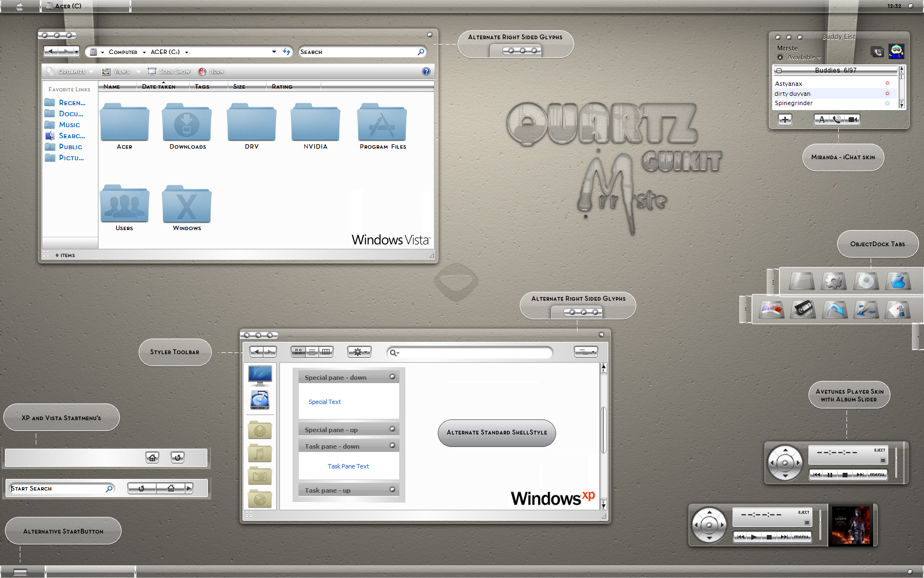This screenshot has width=924, height=578.
Task: Collapse the Task pane - down section
Action: 392,446
